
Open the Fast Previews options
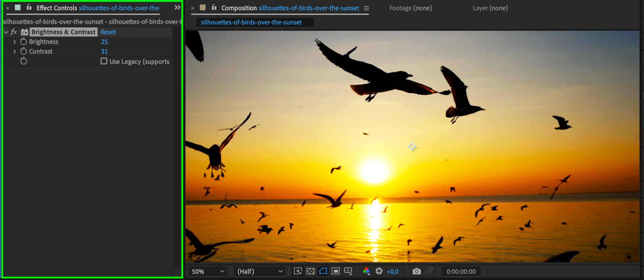[x=298, y=271]
